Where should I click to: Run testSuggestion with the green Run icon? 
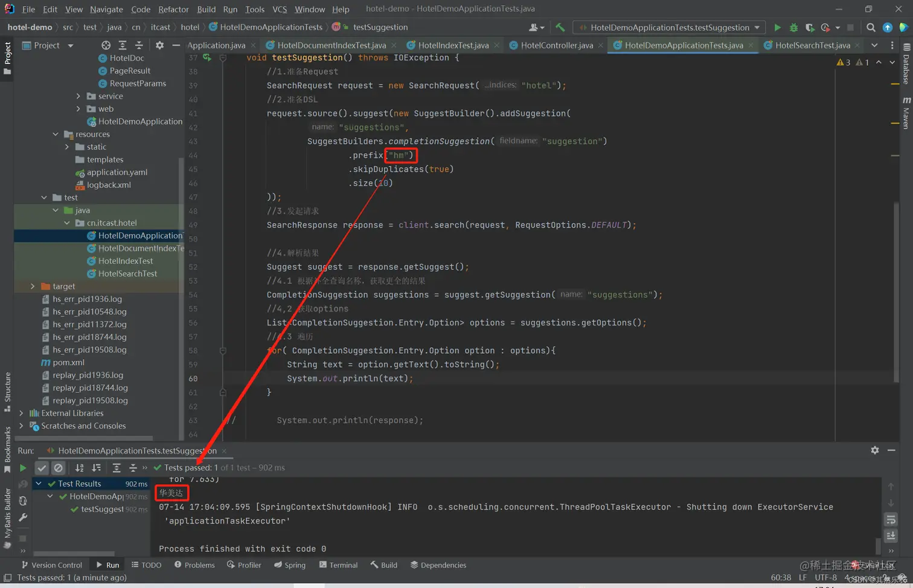point(777,27)
